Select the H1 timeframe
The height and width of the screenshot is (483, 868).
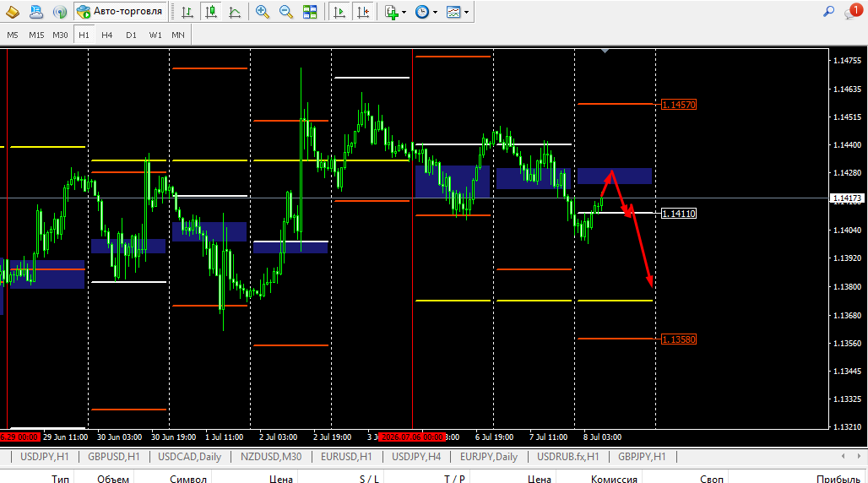click(x=84, y=35)
